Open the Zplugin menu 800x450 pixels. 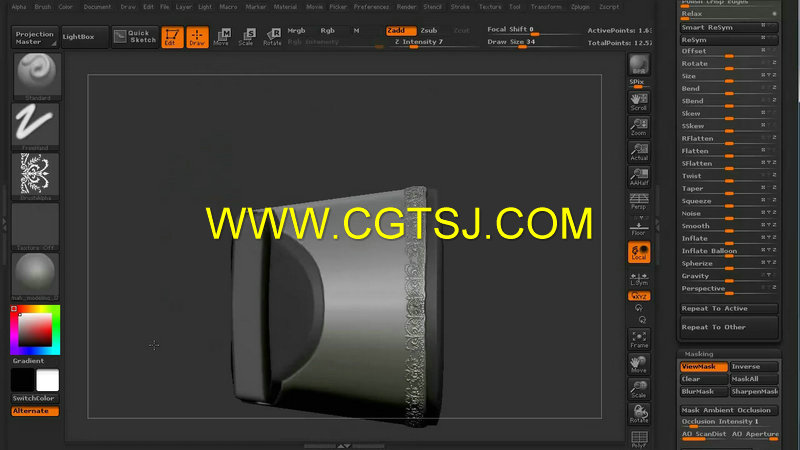[x=580, y=7]
